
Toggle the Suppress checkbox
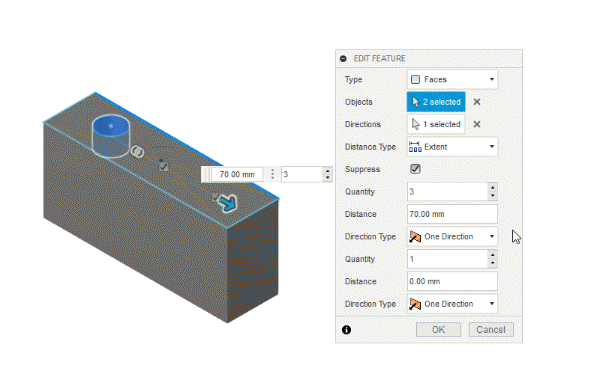[415, 169]
